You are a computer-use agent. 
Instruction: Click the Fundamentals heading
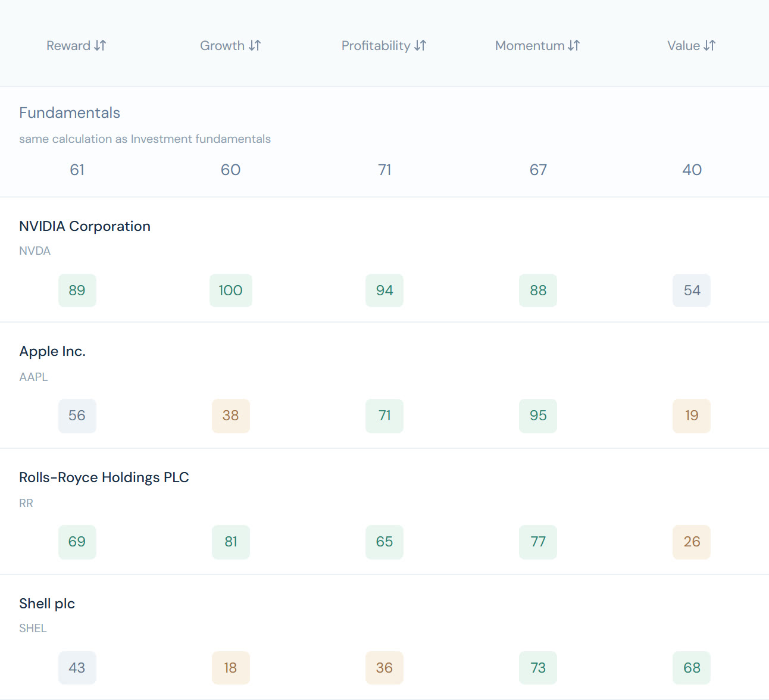pyautogui.click(x=70, y=112)
